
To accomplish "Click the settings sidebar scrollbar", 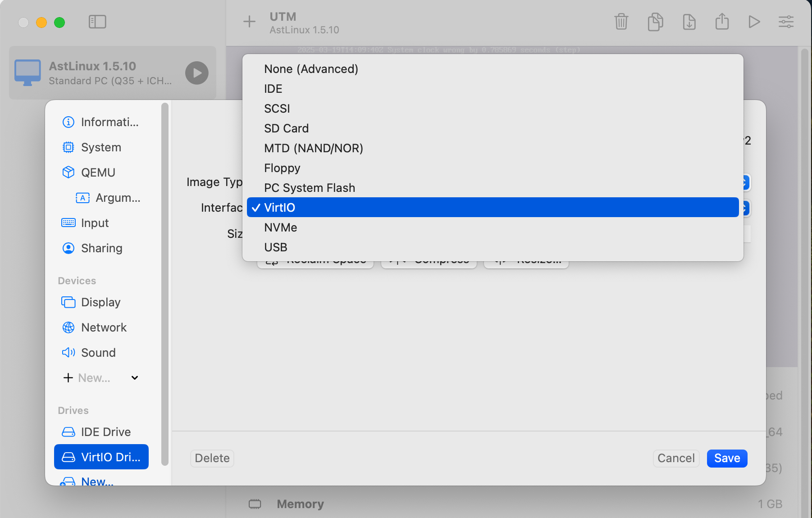I will (x=165, y=284).
